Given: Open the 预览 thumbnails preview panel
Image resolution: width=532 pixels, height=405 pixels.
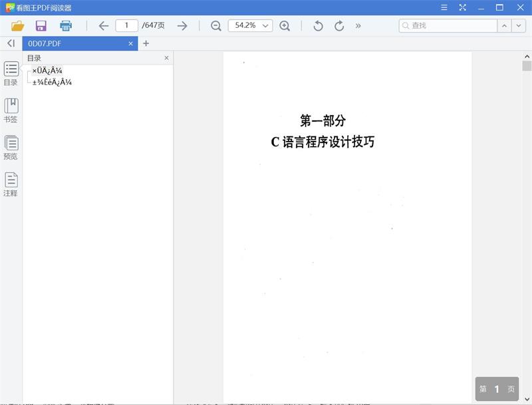Looking at the screenshot, I should (11, 147).
